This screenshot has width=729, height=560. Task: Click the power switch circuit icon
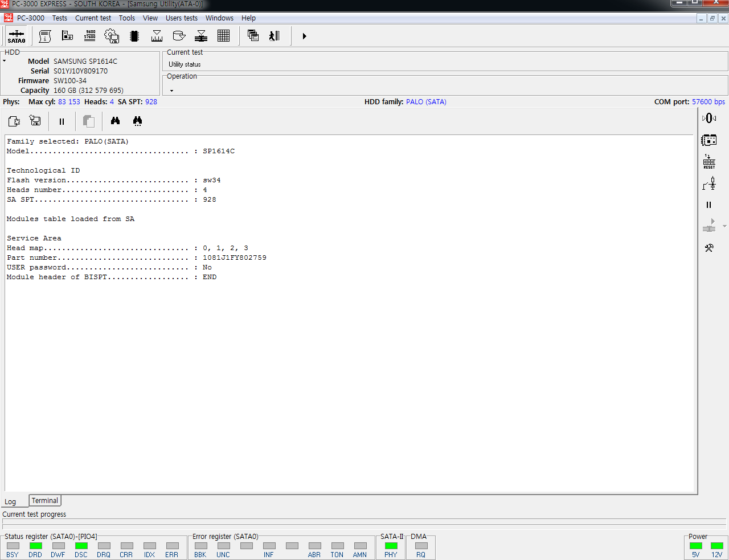709,183
